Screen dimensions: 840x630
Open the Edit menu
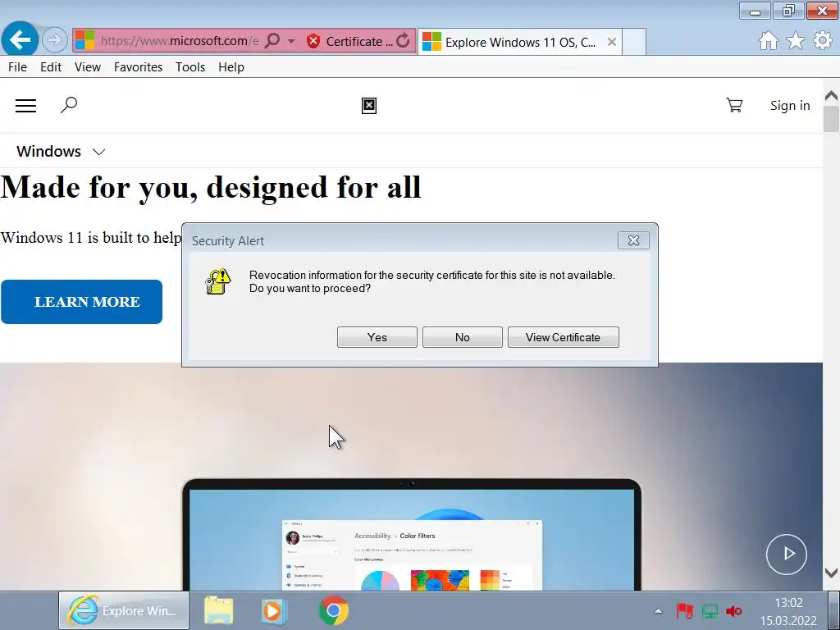tap(51, 67)
